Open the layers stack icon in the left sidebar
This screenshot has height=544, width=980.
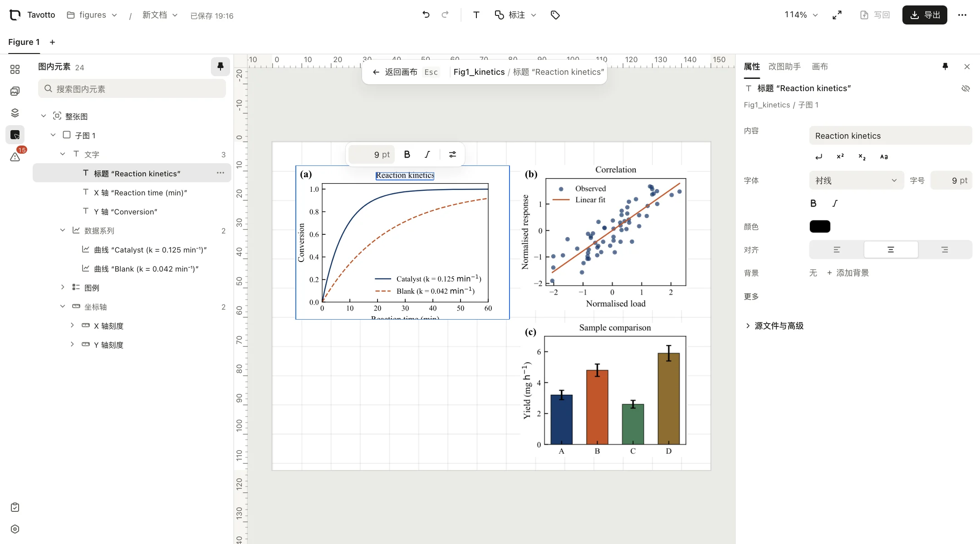(x=15, y=113)
